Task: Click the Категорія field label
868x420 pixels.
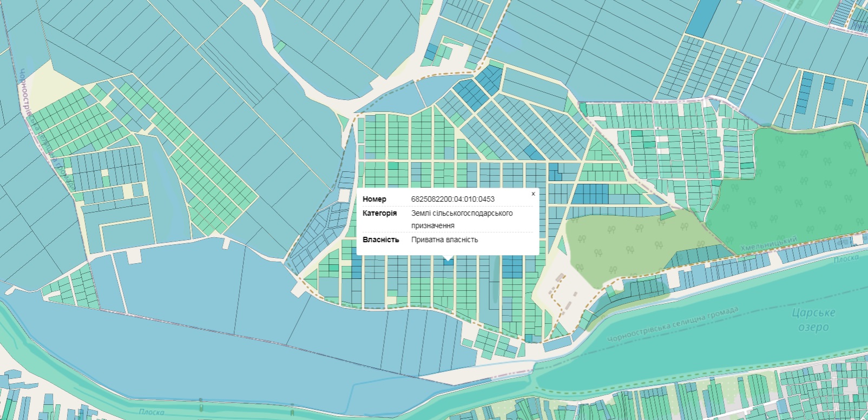Action: click(379, 213)
